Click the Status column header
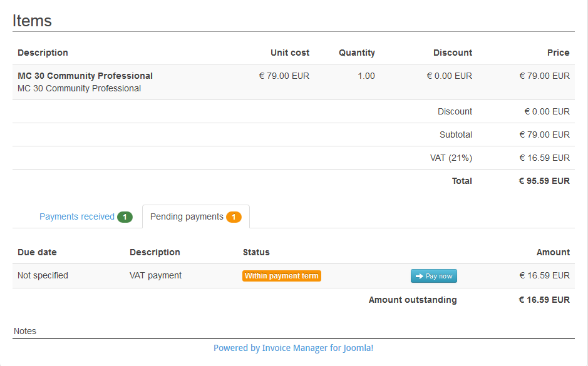The height and width of the screenshot is (366, 588). click(x=256, y=252)
